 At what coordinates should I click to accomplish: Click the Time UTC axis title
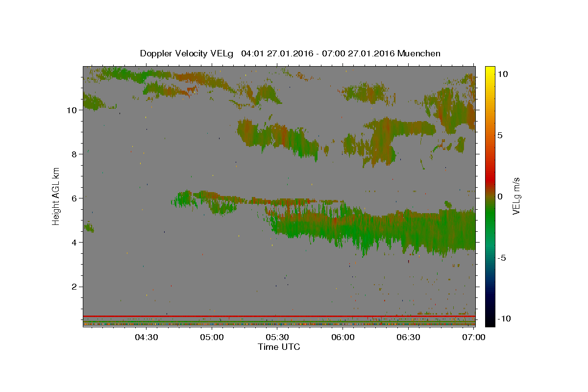279,347
